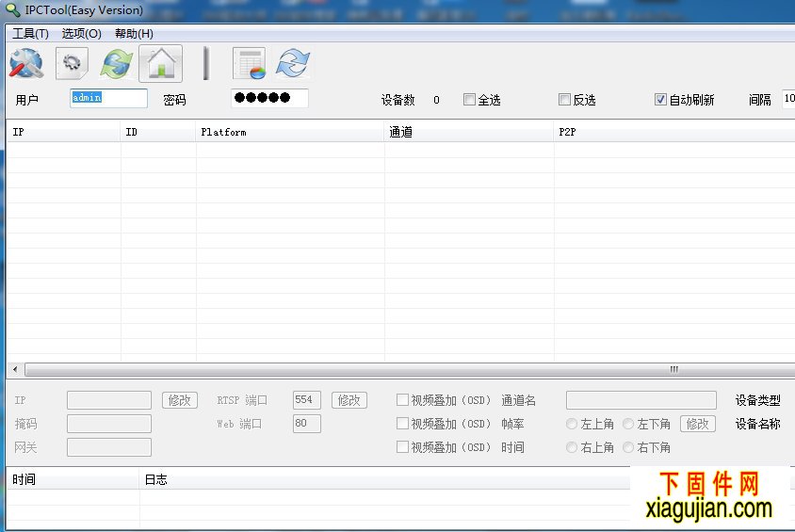Click the 修改 button beside IP field
Image resolution: width=795 pixels, height=532 pixels.
(180, 400)
